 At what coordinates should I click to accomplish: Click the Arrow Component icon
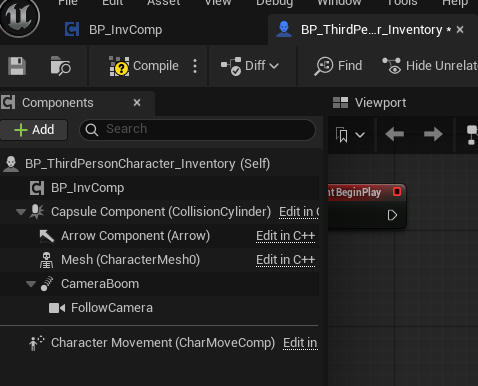tap(47, 236)
